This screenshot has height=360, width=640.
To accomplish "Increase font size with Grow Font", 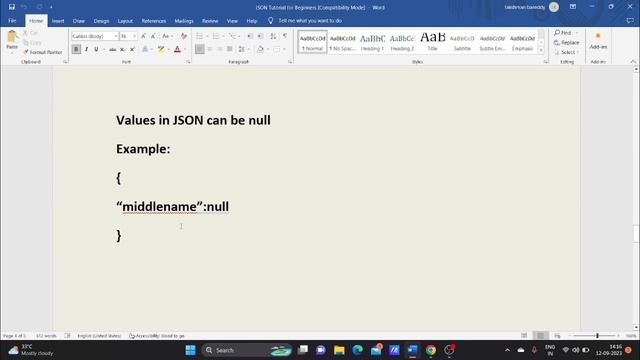I will 143,36.
